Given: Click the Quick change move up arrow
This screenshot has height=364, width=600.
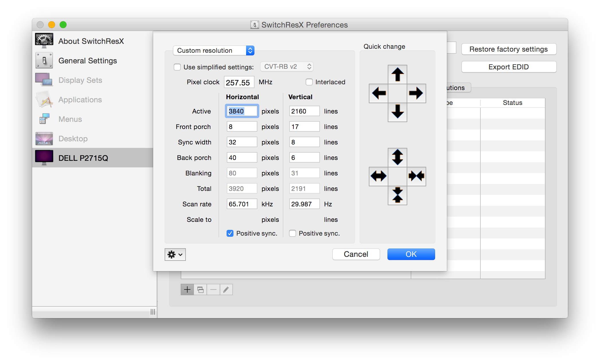Looking at the screenshot, I should pyautogui.click(x=397, y=75).
